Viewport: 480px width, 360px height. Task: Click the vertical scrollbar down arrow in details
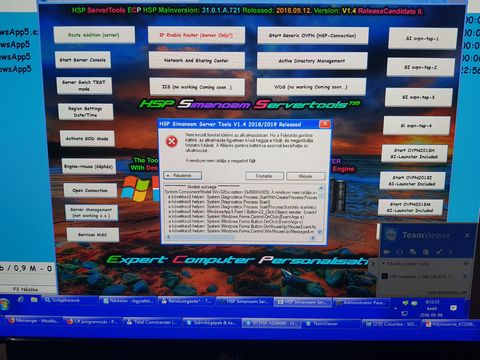pyautogui.click(x=320, y=232)
